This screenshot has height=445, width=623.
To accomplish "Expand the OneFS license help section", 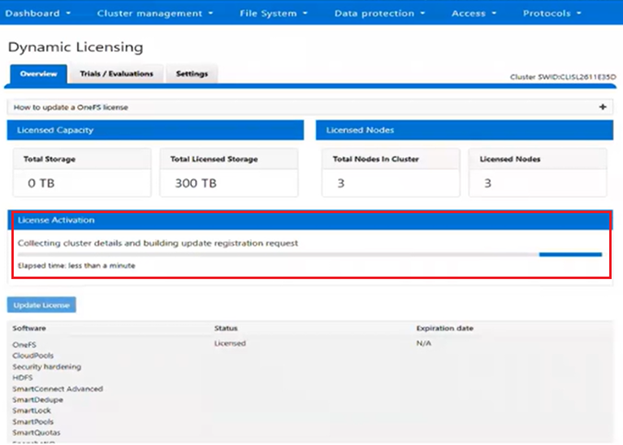I will click(602, 106).
